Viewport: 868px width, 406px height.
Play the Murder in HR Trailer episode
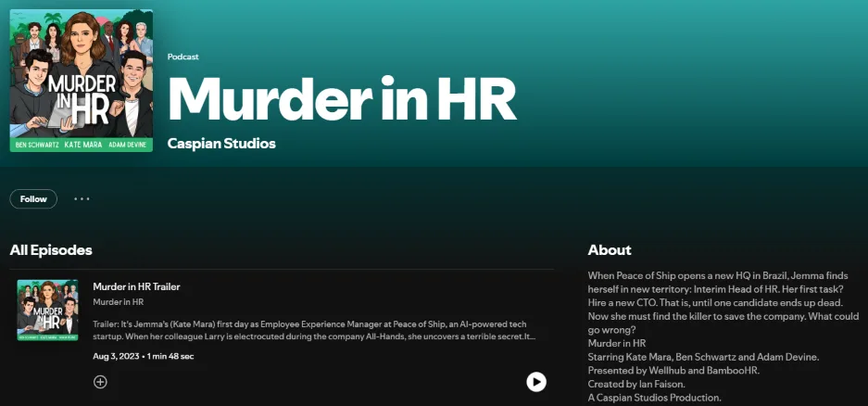point(535,382)
